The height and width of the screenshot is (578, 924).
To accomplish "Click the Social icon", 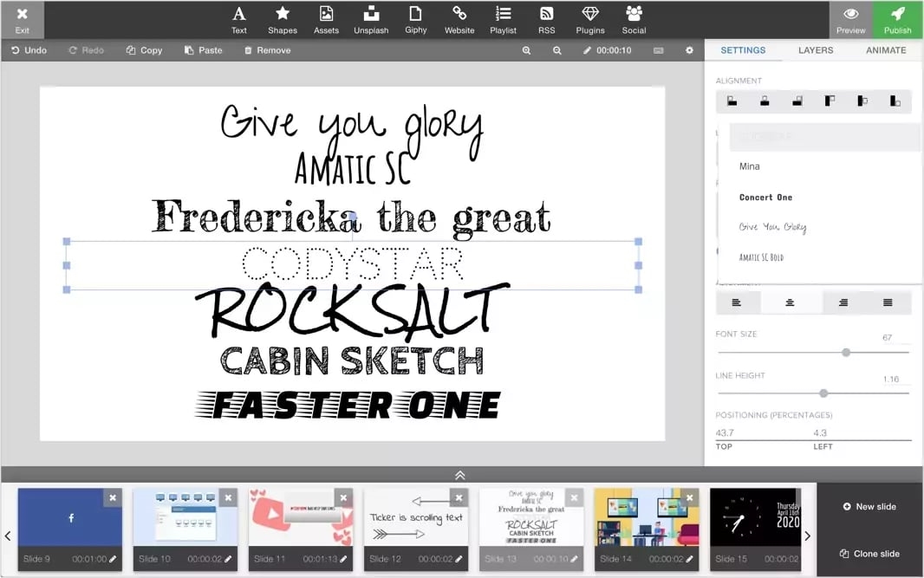I will [x=634, y=19].
